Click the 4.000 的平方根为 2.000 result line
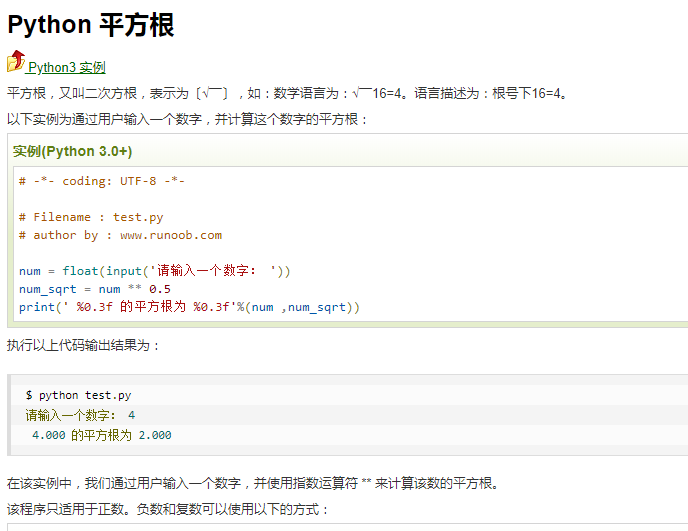This screenshot has width=688, height=531. tap(101, 435)
